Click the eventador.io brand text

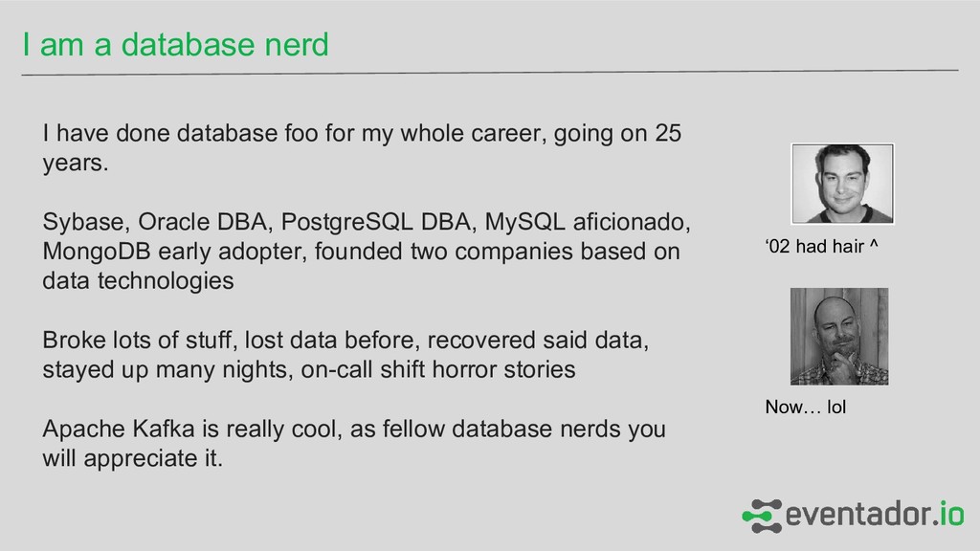[875, 515]
